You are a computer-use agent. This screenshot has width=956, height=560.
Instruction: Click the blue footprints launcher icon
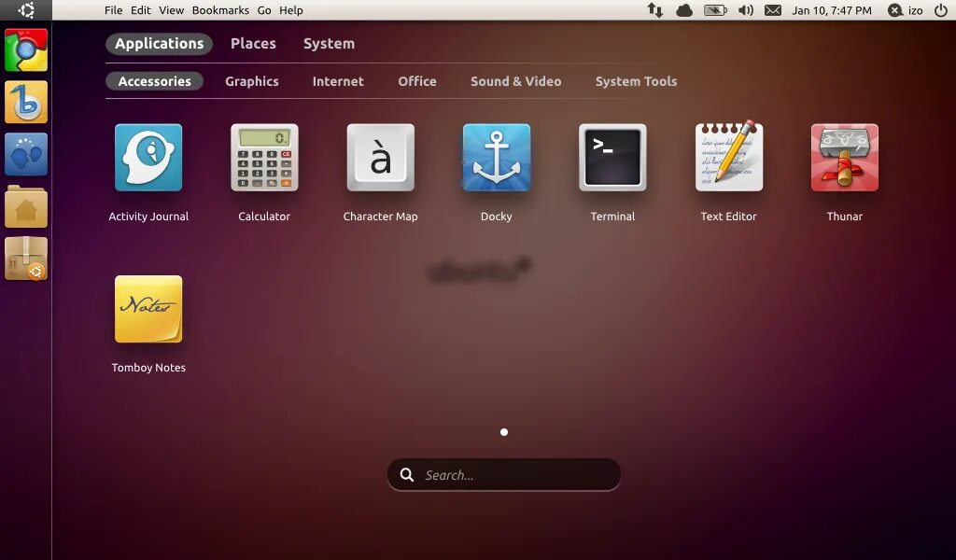click(x=25, y=154)
